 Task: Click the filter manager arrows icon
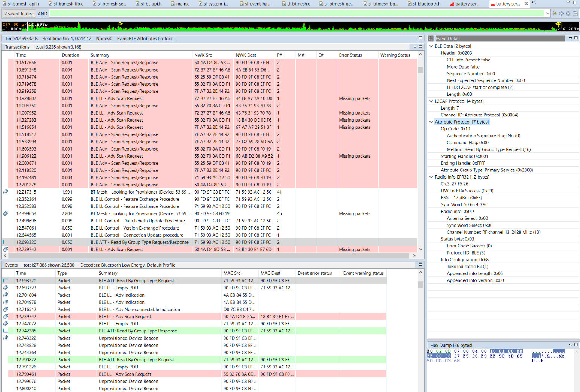555,13
